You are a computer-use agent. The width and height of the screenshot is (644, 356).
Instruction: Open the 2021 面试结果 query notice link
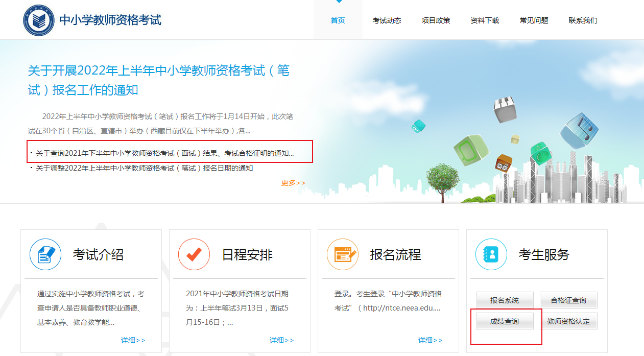[164, 153]
